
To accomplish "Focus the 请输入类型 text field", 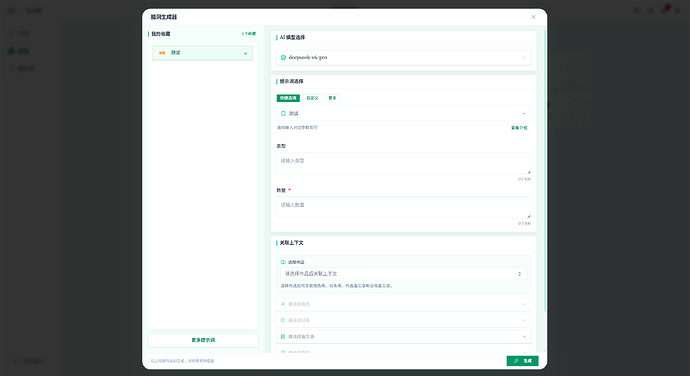I will coord(404,163).
